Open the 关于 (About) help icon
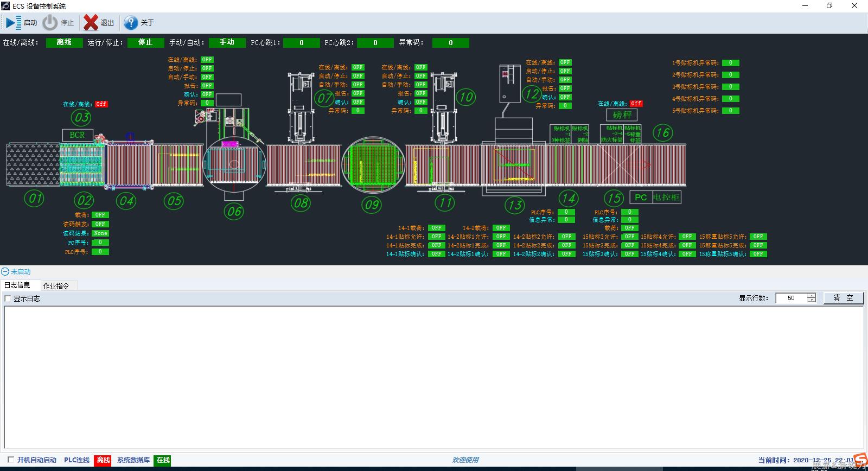This screenshot has width=868, height=471. point(131,22)
